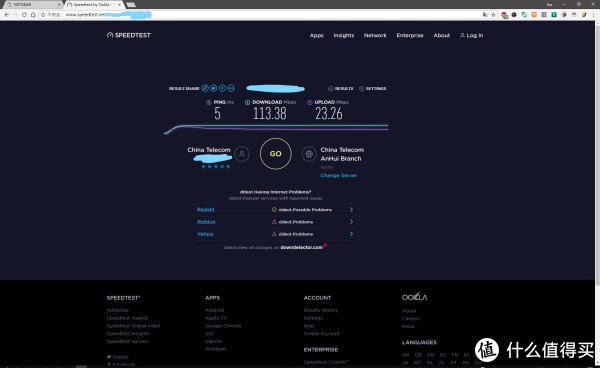The image size is (600, 368).
Task: Open the Network menu item
Action: coord(375,35)
